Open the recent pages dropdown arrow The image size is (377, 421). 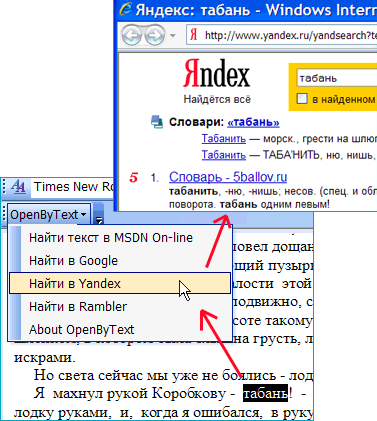[173, 35]
